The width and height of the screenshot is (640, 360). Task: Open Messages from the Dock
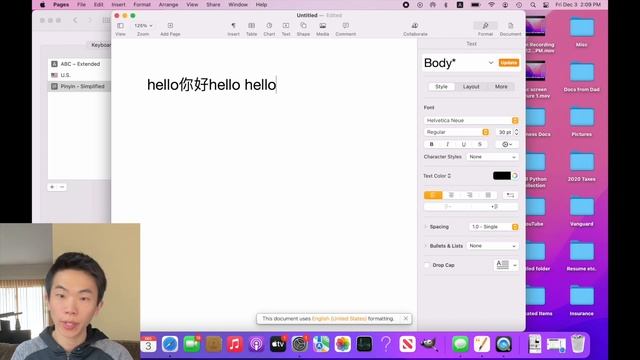460,344
